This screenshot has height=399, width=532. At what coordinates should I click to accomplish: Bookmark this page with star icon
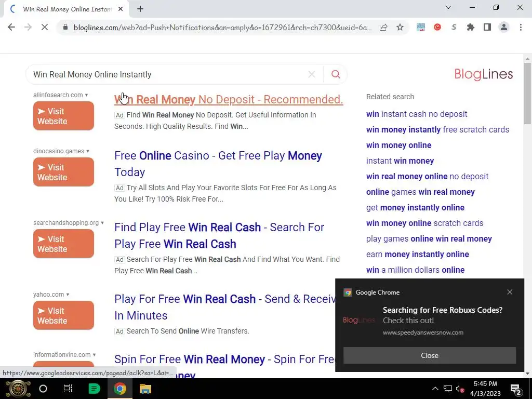400,28
